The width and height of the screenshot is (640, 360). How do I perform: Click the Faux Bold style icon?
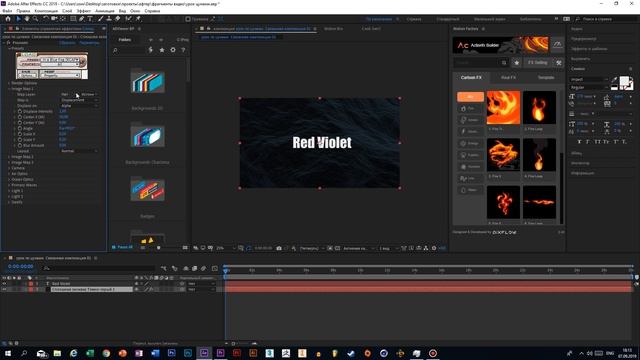(578, 142)
